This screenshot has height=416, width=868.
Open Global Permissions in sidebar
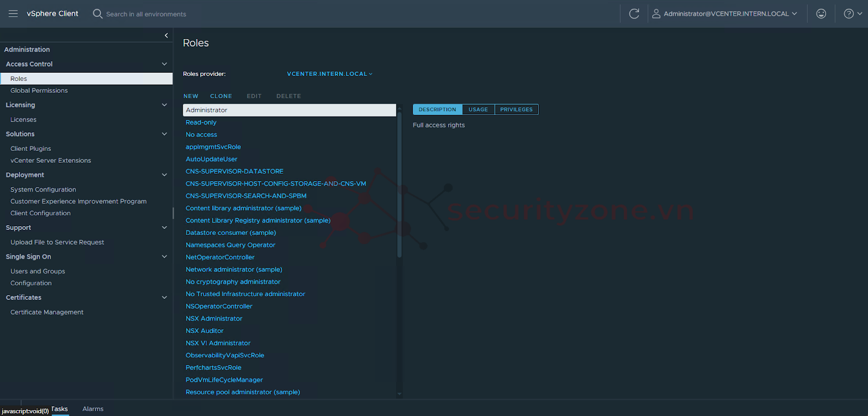click(39, 91)
